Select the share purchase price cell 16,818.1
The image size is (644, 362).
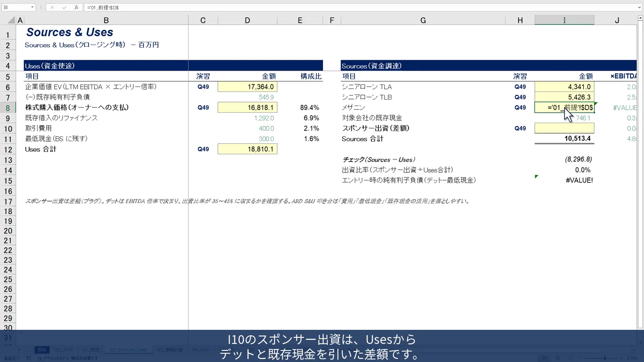click(x=248, y=108)
